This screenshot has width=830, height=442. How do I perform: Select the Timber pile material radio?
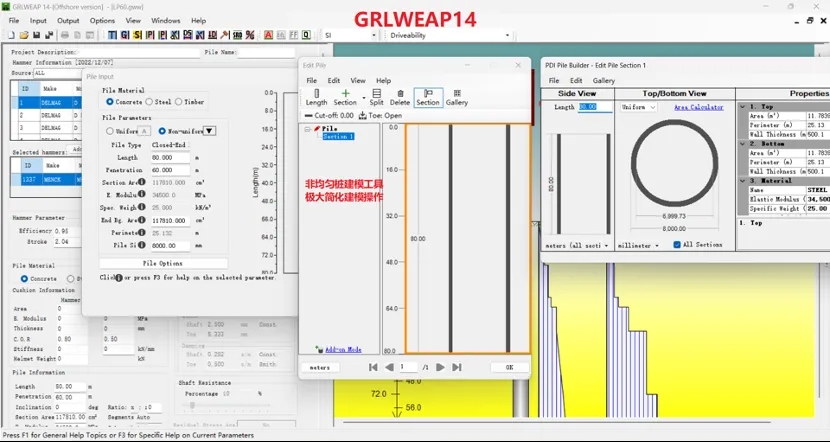pos(180,101)
